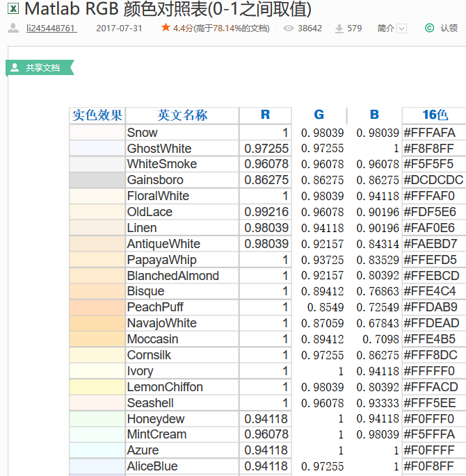Image resolution: width=466 pixels, height=476 pixels.
Task: Click the OldLace name cell
Action: [x=182, y=212]
